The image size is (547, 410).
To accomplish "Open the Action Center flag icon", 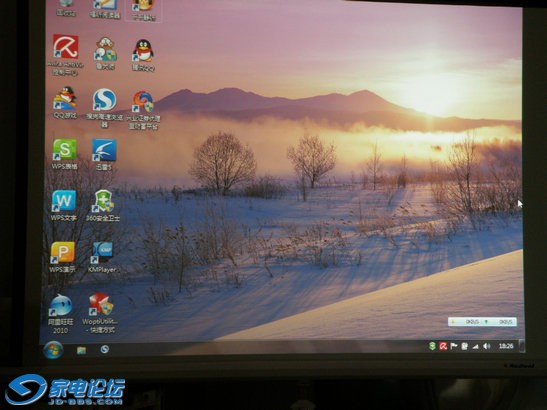I will (454, 346).
